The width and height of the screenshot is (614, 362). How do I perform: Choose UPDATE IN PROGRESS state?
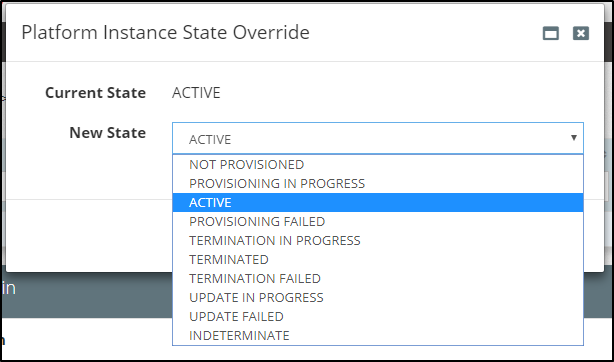point(378,297)
